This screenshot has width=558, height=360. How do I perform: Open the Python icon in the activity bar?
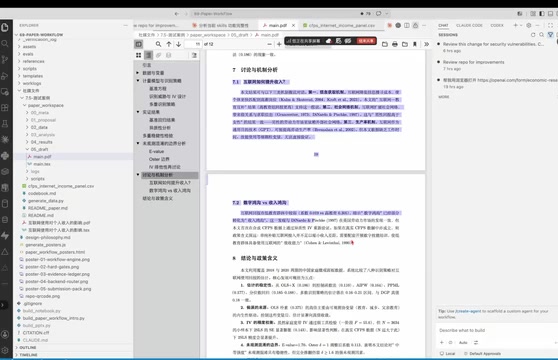point(5,156)
